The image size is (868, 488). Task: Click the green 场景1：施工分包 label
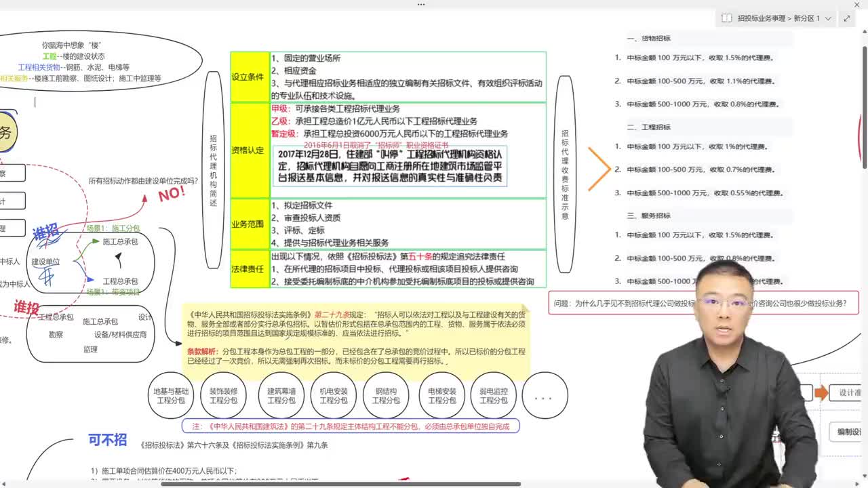113,228
